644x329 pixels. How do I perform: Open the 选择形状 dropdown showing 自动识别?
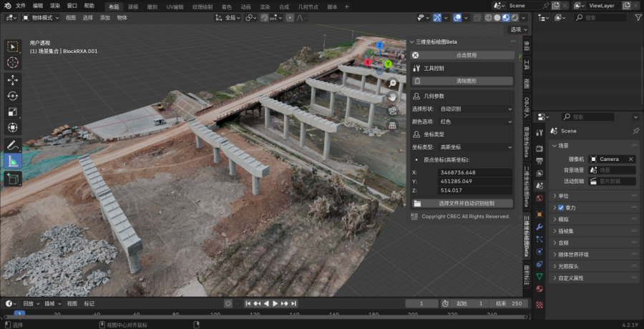click(476, 109)
